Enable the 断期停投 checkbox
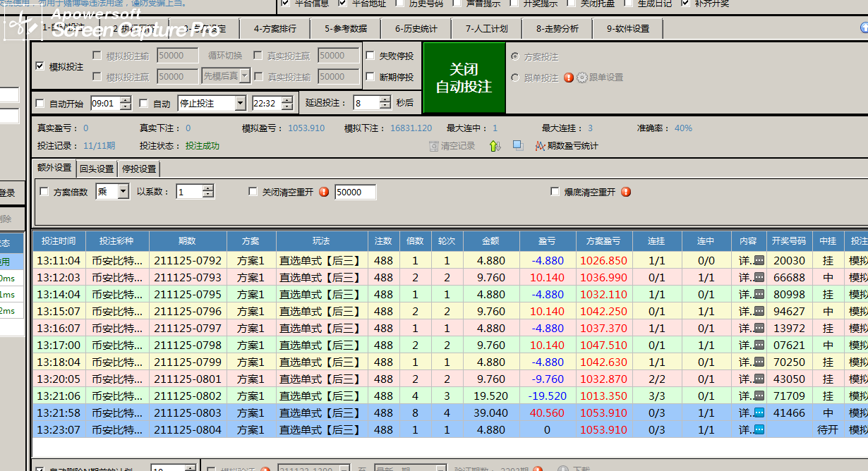The image size is (868, 471). click(x=370, y=77)
